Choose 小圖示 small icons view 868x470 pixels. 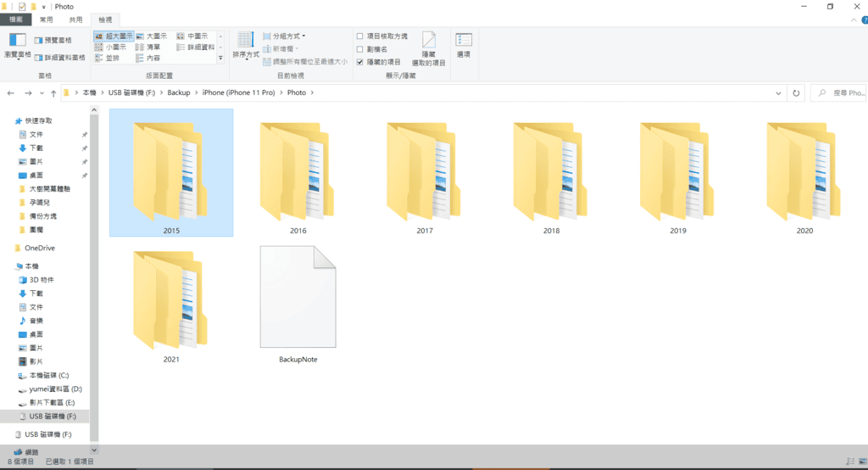[111, 48]
